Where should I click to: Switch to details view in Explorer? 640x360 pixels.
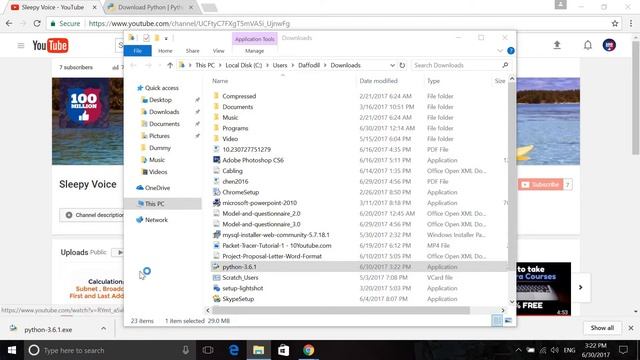[497, 321]
